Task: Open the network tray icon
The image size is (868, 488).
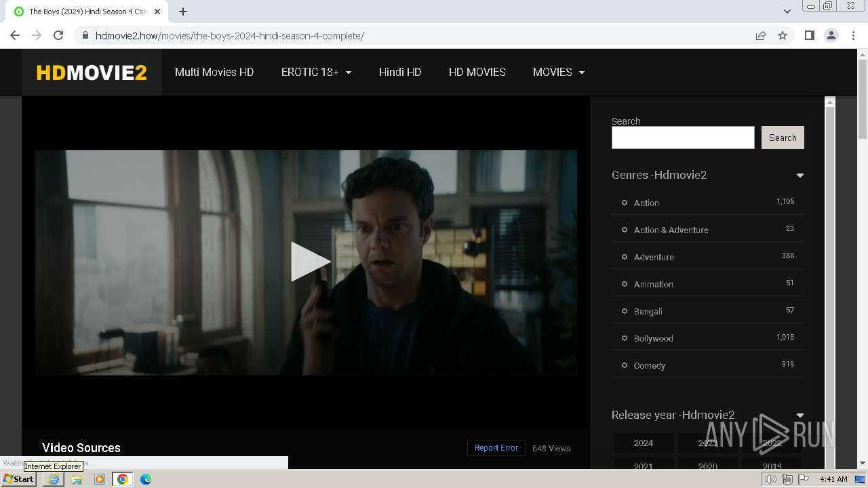Action: 787,479
